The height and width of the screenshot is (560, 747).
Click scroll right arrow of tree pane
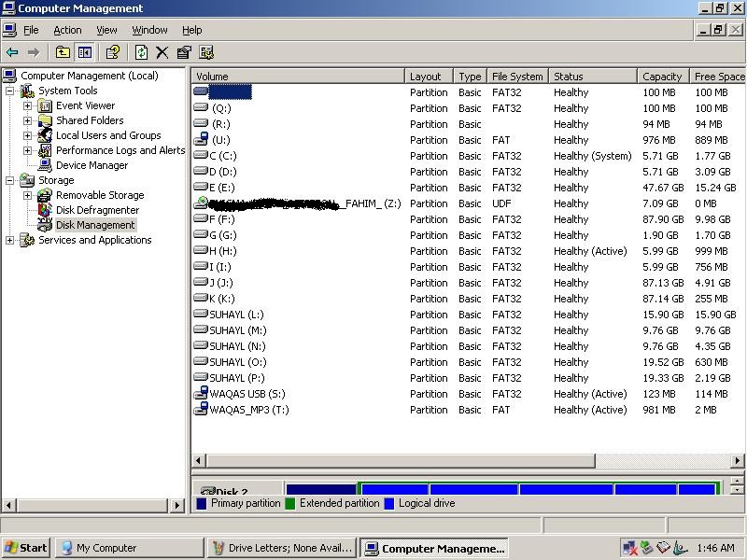pyautogui.click(x=176, y=505)
